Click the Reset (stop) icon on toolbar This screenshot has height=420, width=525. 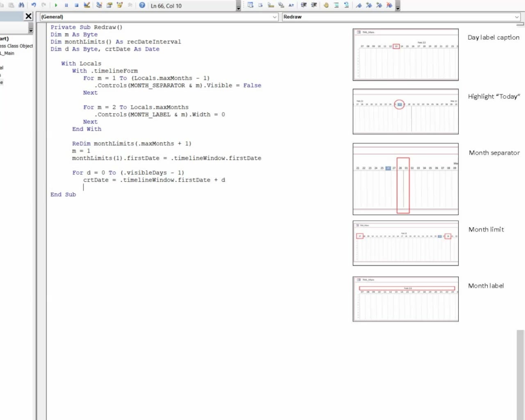77,5
